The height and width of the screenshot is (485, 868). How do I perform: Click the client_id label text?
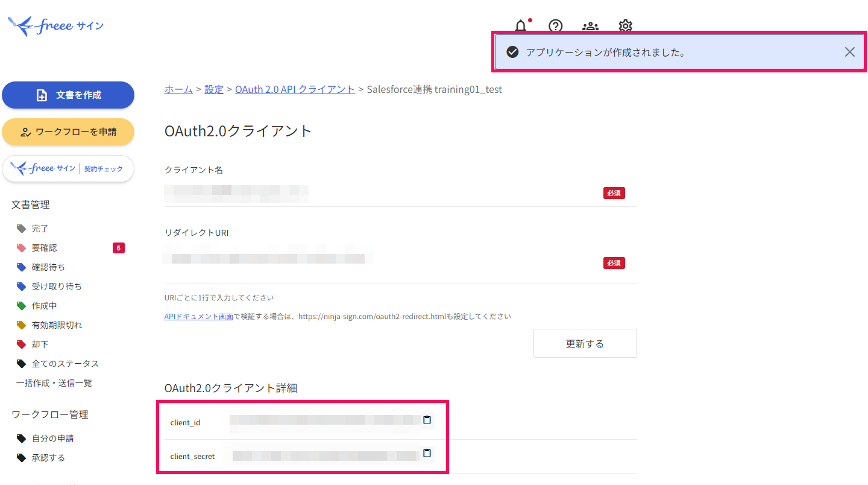(185, 422)
